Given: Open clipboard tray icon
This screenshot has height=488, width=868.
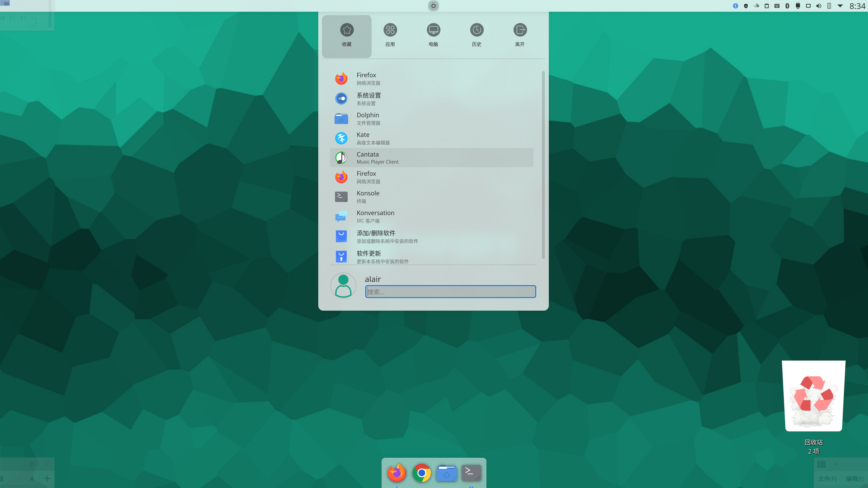Looking at the screenshot, I should click(x=767, y=6).
